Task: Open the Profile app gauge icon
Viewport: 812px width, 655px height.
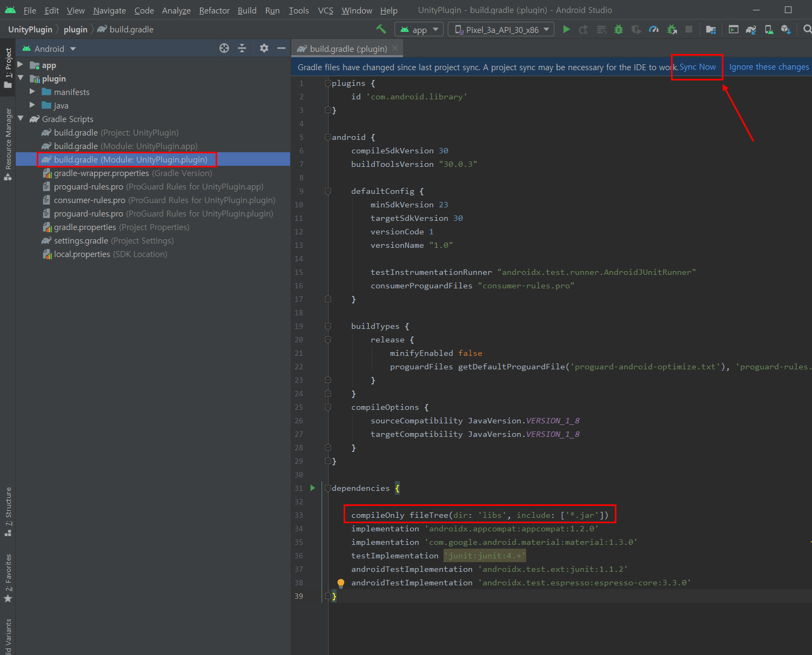Action: click(x=654, y=30)
